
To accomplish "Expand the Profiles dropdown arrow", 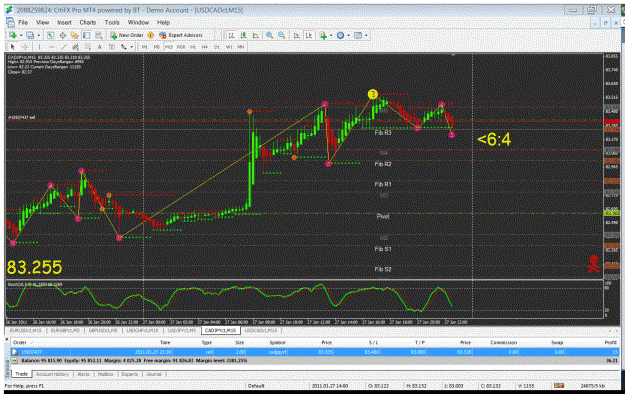I will 38,35.
